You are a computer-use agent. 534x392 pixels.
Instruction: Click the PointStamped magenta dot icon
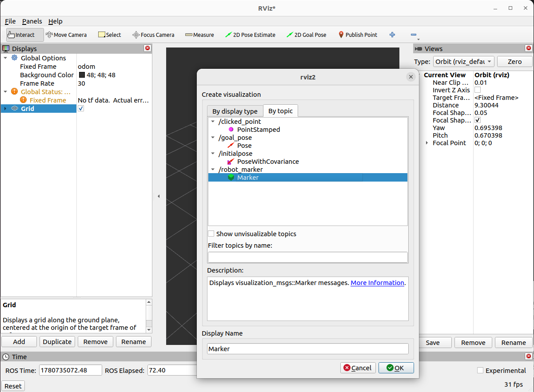coord(231,130)
